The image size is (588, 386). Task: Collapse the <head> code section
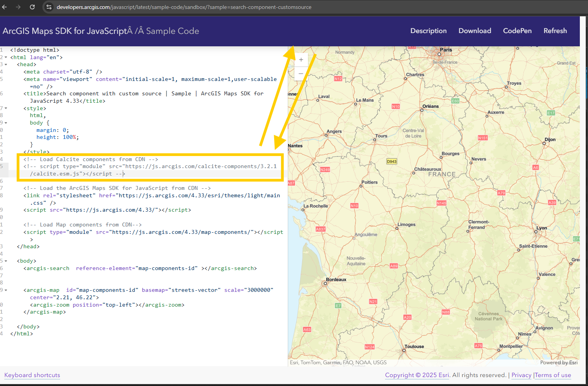tap(6, 65)
